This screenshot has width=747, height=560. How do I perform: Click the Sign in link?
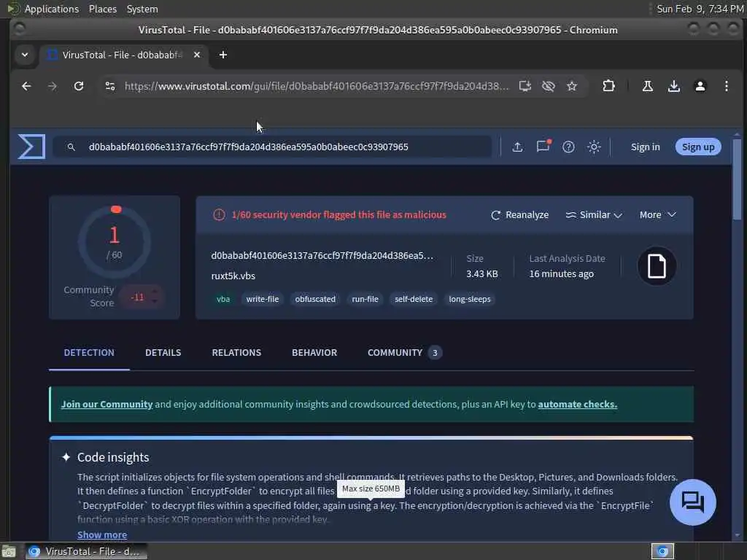[646, 147]
